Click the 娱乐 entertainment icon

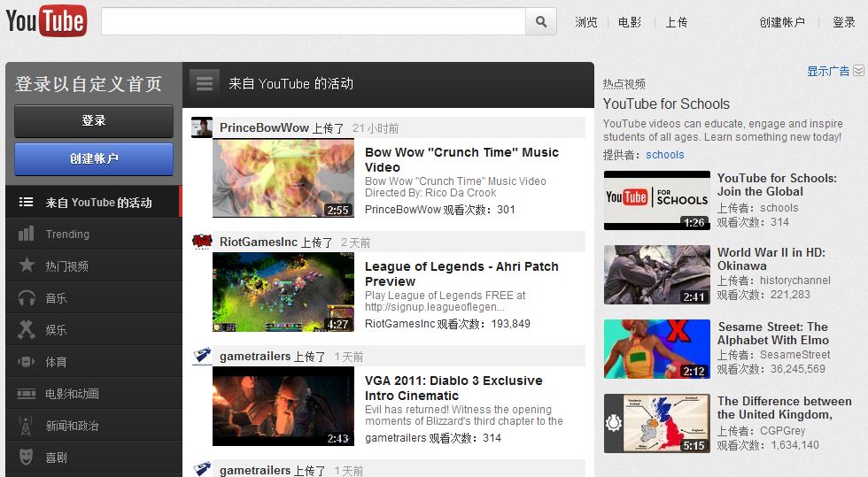[x=26, y=329]
